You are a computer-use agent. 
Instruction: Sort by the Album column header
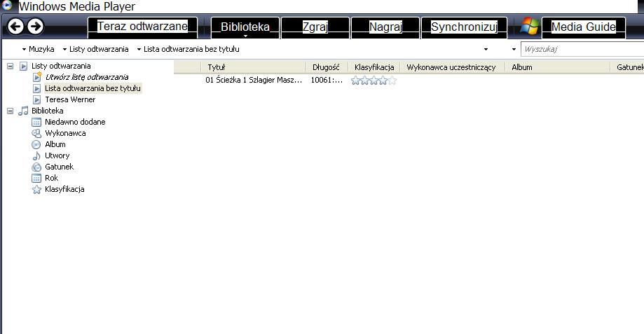557,67
